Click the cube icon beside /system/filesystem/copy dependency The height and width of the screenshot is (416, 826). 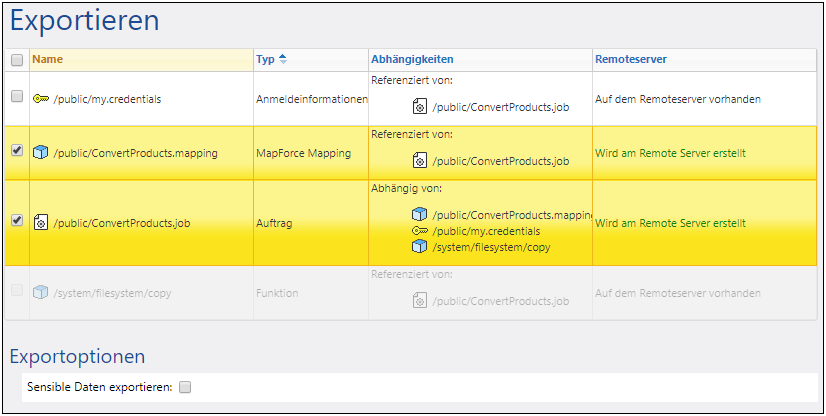pos(420,247)
